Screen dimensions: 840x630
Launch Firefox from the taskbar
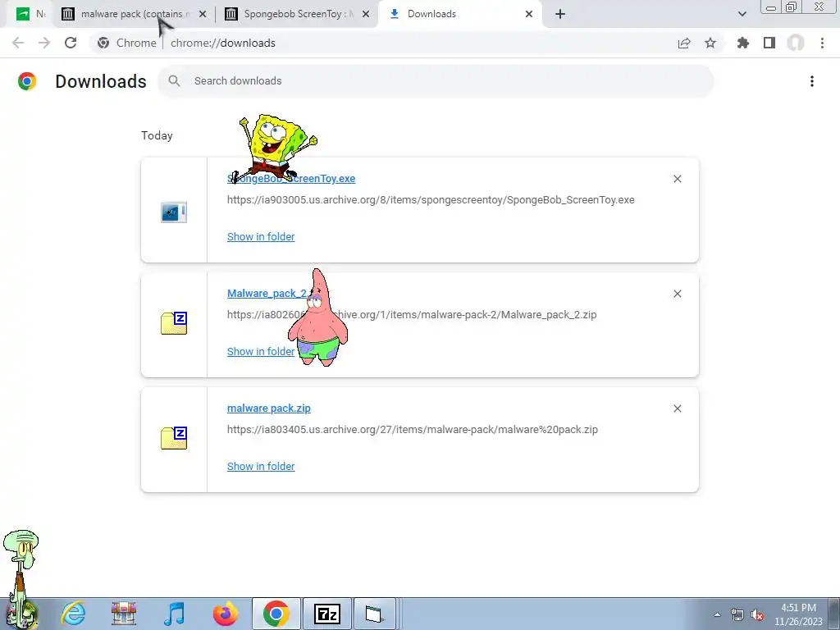(x=226, y=614)
